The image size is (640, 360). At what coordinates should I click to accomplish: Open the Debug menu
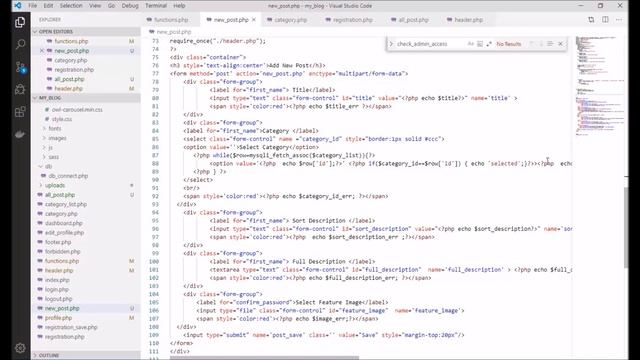[130, 6]
